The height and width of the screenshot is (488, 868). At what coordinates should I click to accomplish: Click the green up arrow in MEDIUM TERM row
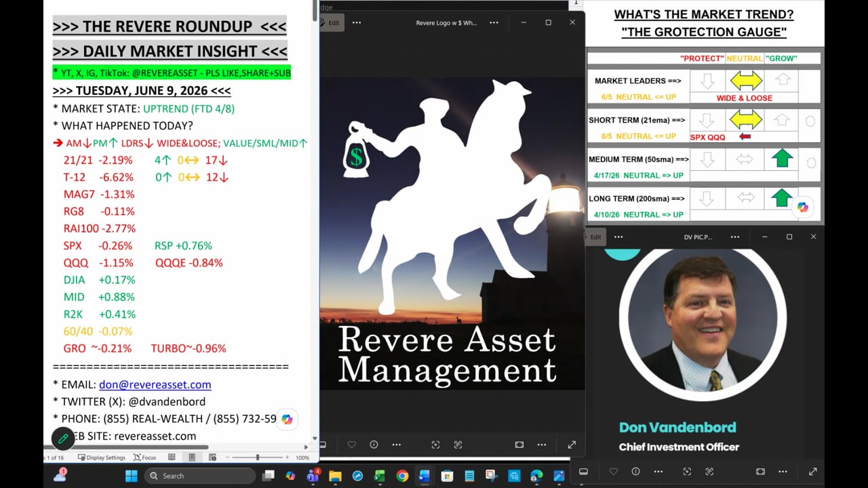[x=782, y=159]
